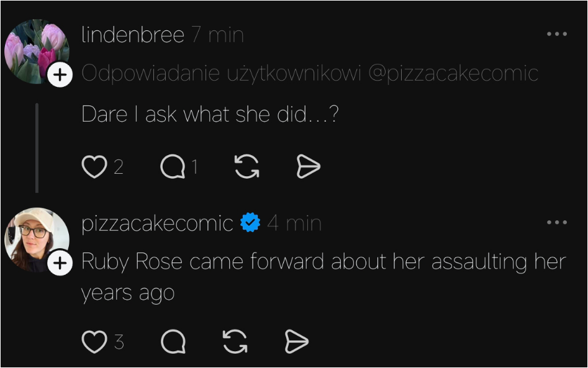Follow pizzacakecomic via the plus badge on avatar
This screenshot has height=368, width=588.
pos(60,263)
